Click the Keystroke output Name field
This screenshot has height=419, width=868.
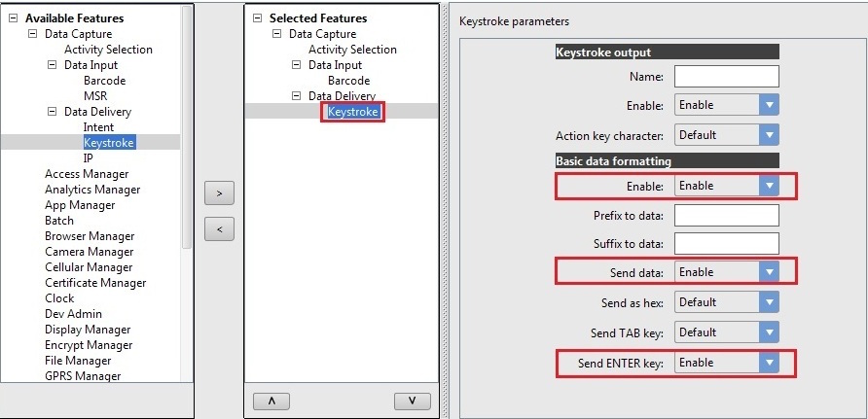coord(726,77)
